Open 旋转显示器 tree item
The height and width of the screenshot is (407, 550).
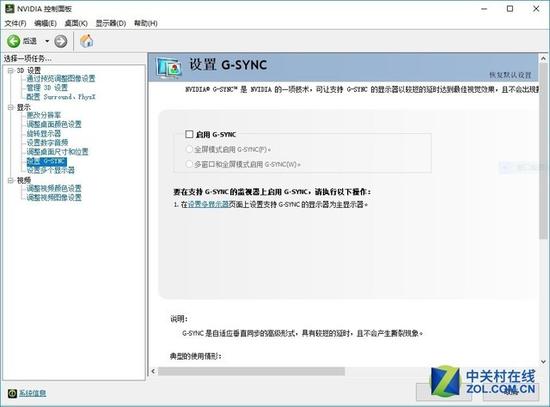44,133
